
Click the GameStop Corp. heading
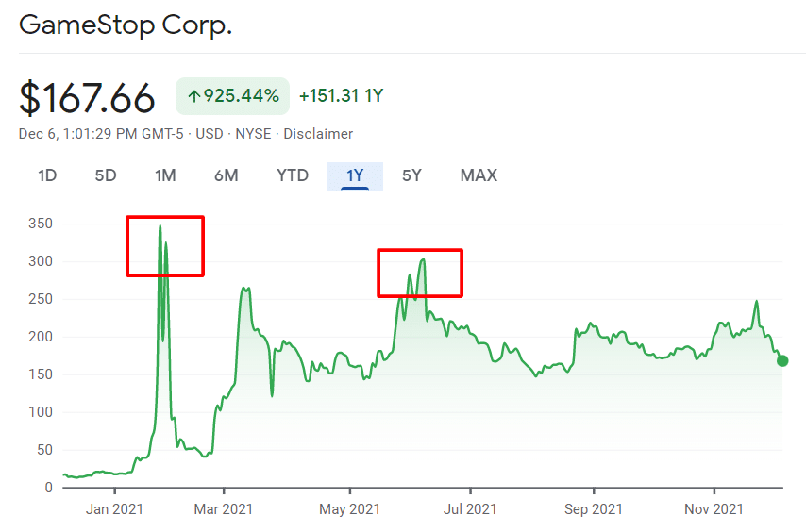pyautogui.click(x=126, y=25)
